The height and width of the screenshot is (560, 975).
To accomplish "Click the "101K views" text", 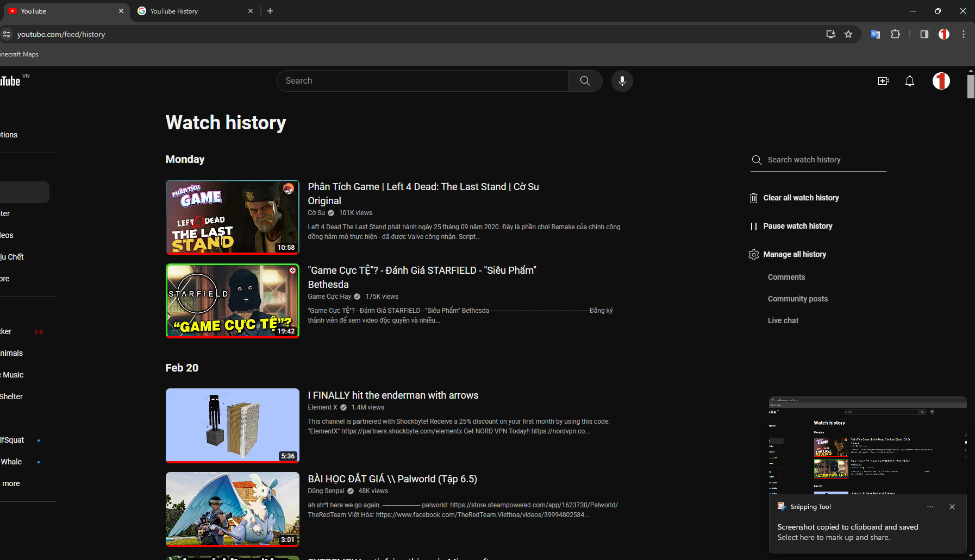I will [355, 213].
